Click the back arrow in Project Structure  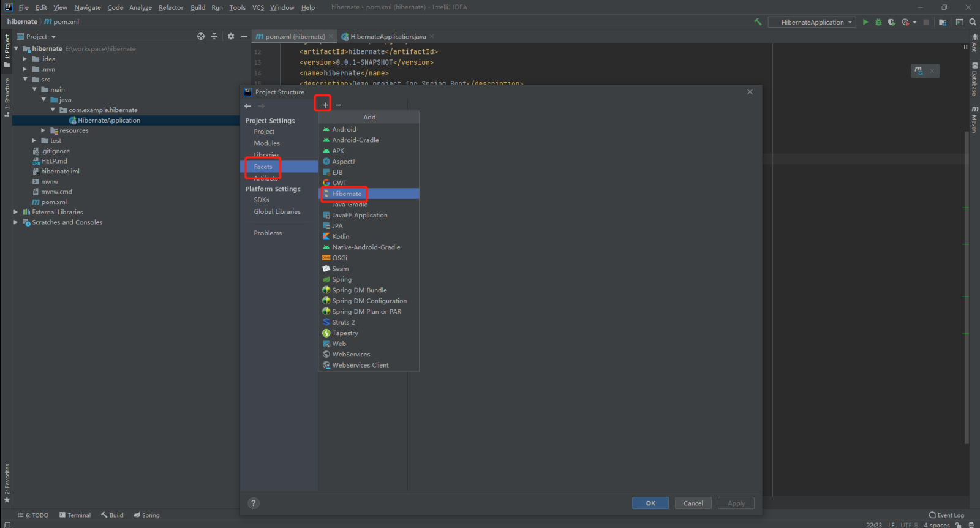pos(248,106)
